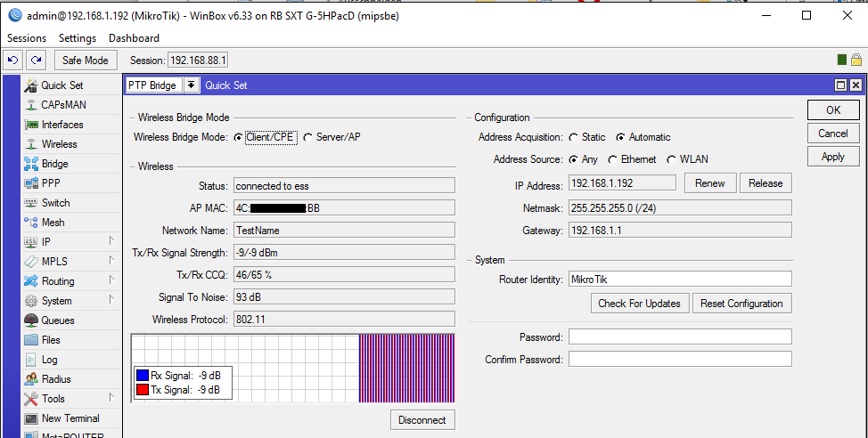This screenshot has width=868, height=438.
Task: Click the green traffic indicator icon
Action: coord(842,61)
